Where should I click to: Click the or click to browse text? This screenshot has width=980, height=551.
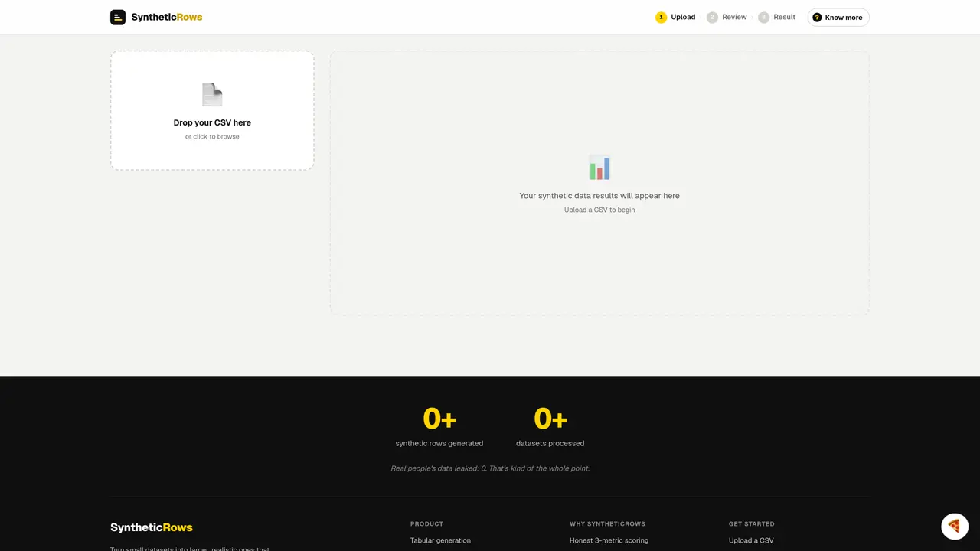pyautogui.click(x=212, y=136)
